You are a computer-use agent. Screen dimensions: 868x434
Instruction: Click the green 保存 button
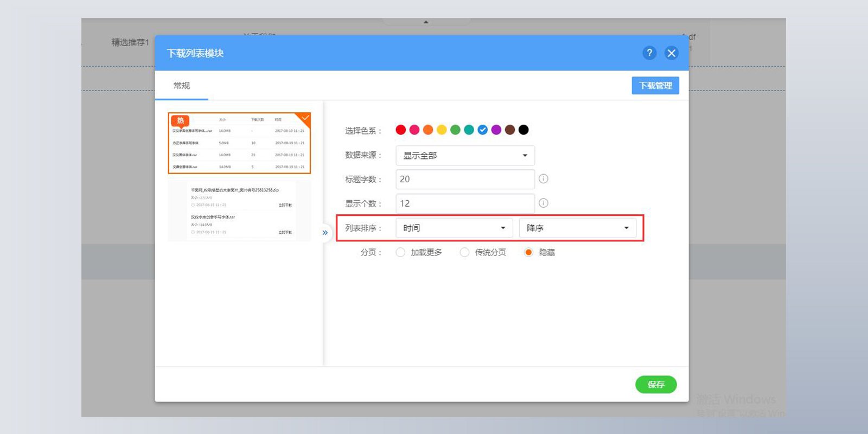(x=656, y=385)
